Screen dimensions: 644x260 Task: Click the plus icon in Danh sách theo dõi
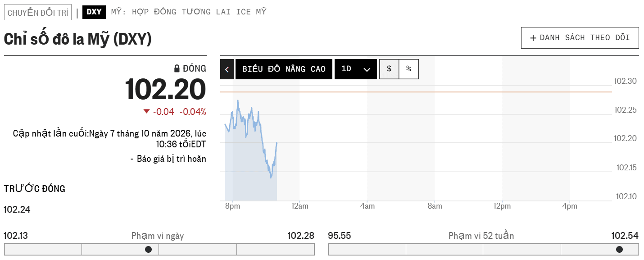pyautogui.click(x=533, y=38)
